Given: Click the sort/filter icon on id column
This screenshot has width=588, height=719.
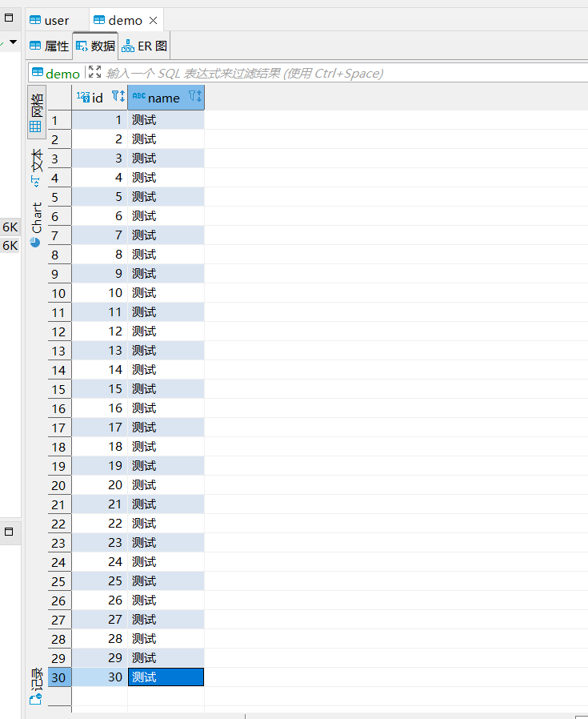Looking at the screenshot, I should point(118,97).
